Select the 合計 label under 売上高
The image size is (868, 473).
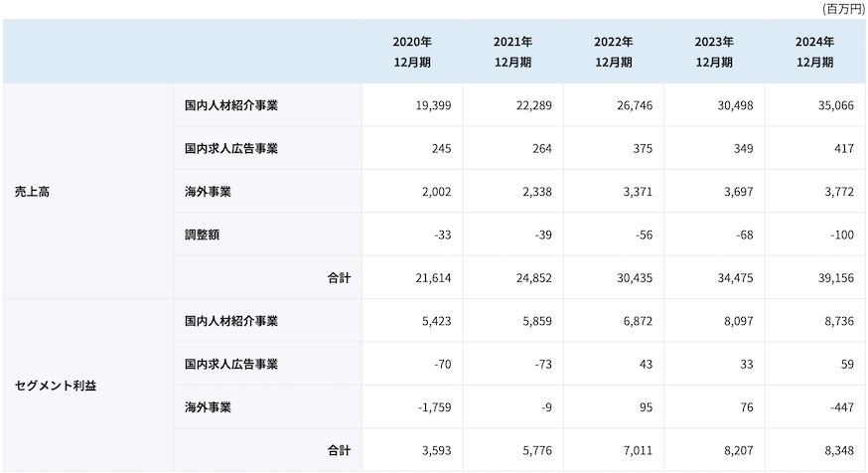point(339,279)
